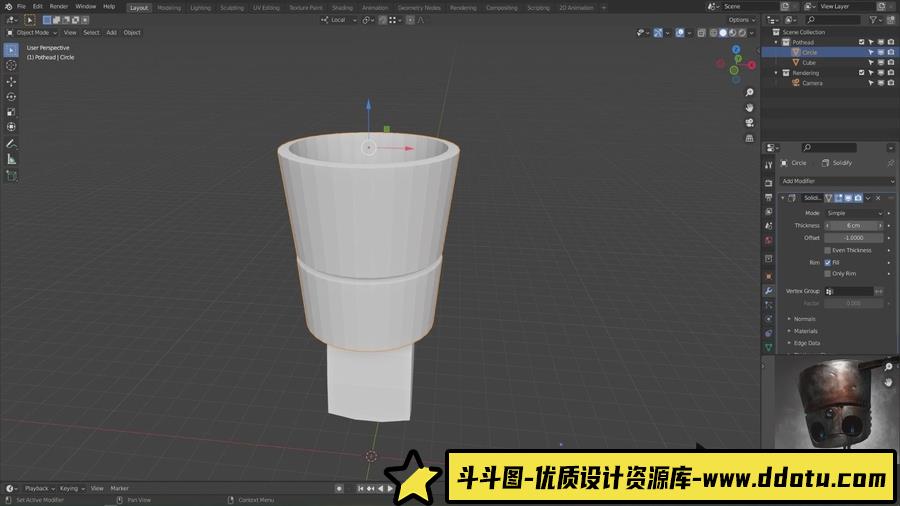The width and height of the screenshot is (900, 506).
Task: Uncheck the Rim Fill checkbox
Action: [x=828, y=263]
